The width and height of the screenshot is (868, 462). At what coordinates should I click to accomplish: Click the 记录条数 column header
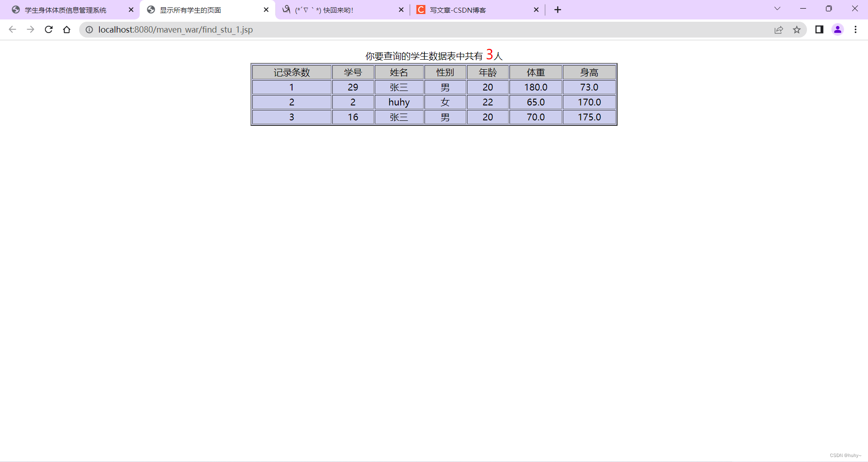click(x=292, y=72)
